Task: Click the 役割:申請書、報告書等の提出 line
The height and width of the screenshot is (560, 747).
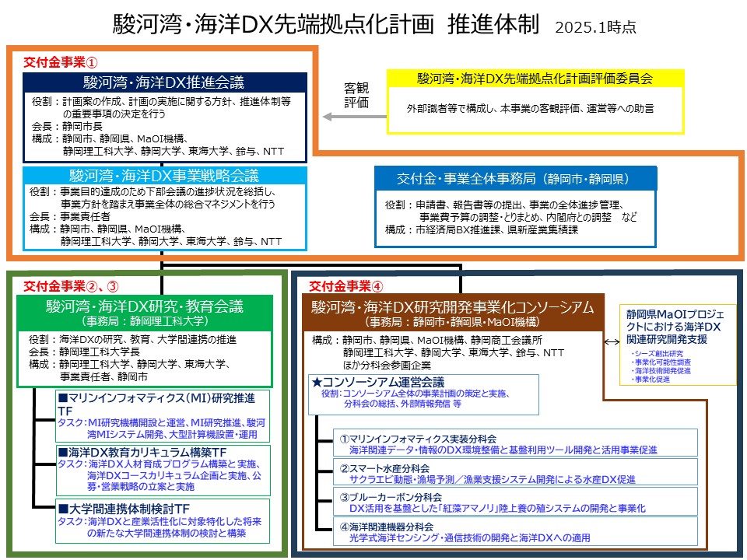Action: tap(504, 205)
